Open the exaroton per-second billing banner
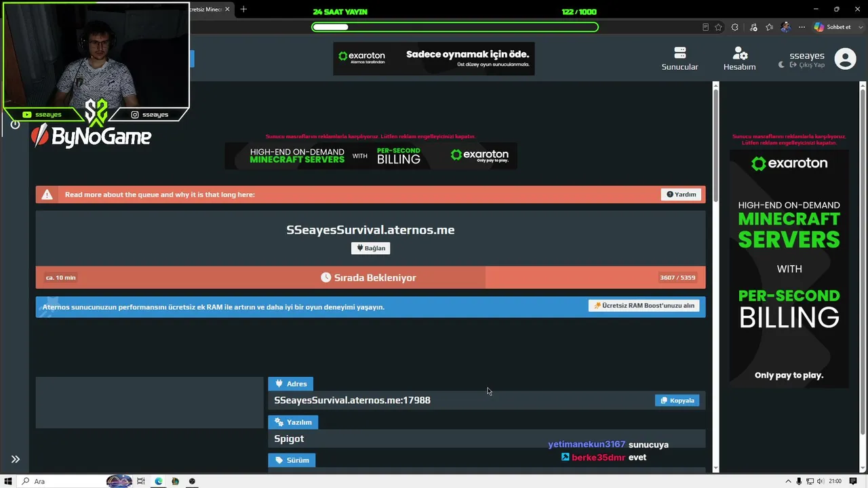 (371, 156)
